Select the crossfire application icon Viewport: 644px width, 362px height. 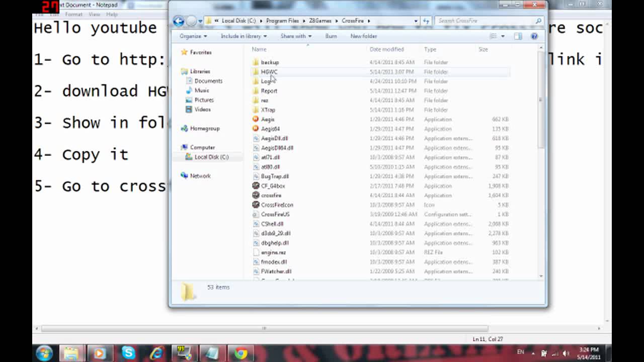pyautogui.click(x=256, y=195)
